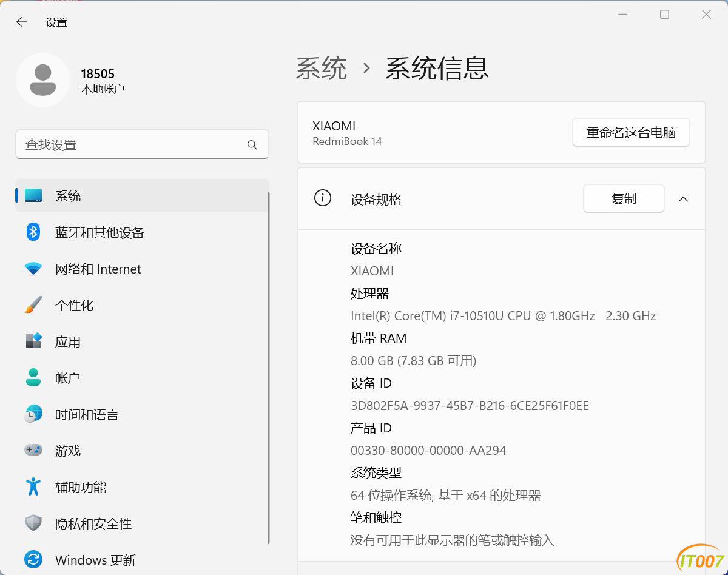Click the 设备名称 label
This screenshot has height=575, width=728.
pos(376,248)
